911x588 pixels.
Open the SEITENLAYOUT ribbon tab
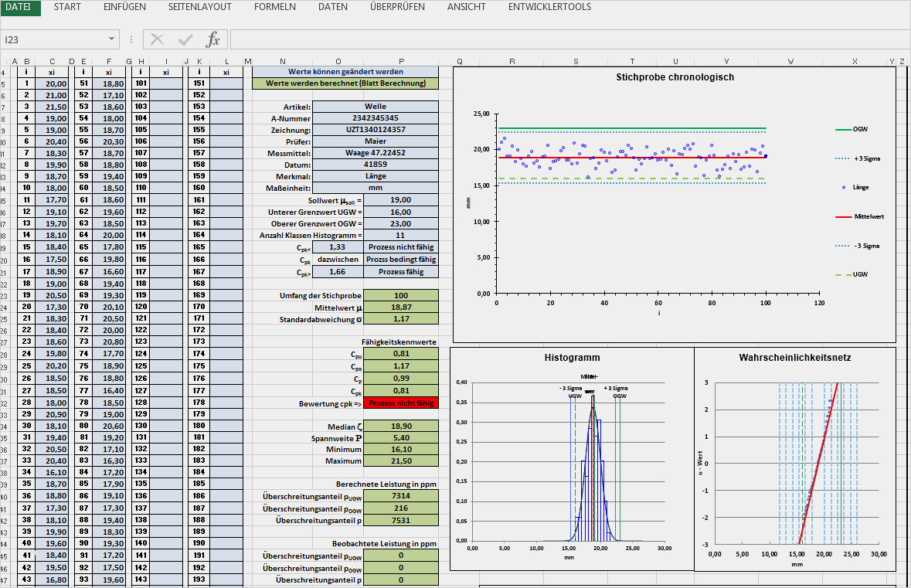pos(199,7)
